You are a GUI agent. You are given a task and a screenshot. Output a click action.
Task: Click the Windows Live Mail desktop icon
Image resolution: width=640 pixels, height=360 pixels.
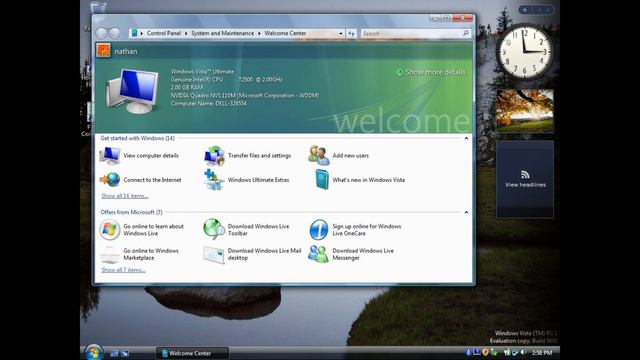click(214, 254)
